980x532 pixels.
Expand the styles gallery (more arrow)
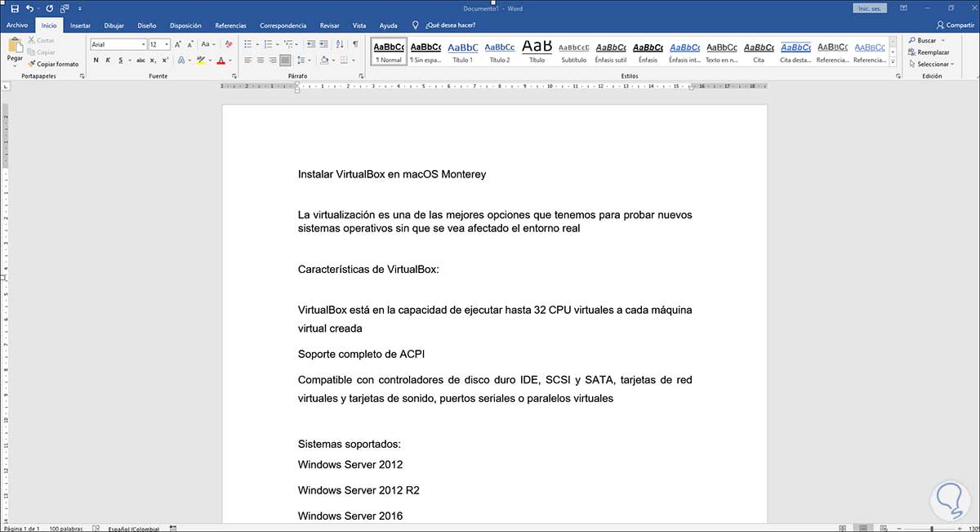point(893,62)
